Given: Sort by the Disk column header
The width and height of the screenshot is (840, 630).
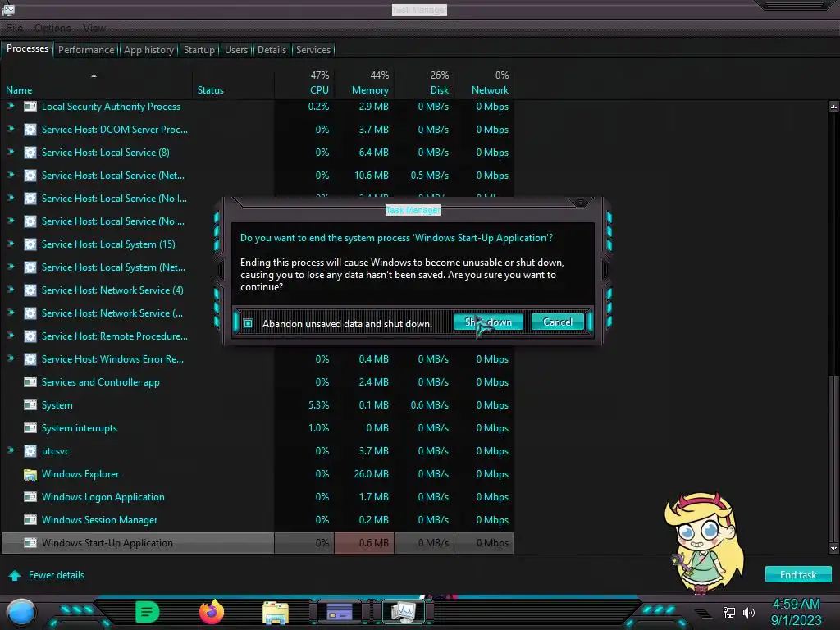Looking at the screenshot, I should click(x=425, y=83).
